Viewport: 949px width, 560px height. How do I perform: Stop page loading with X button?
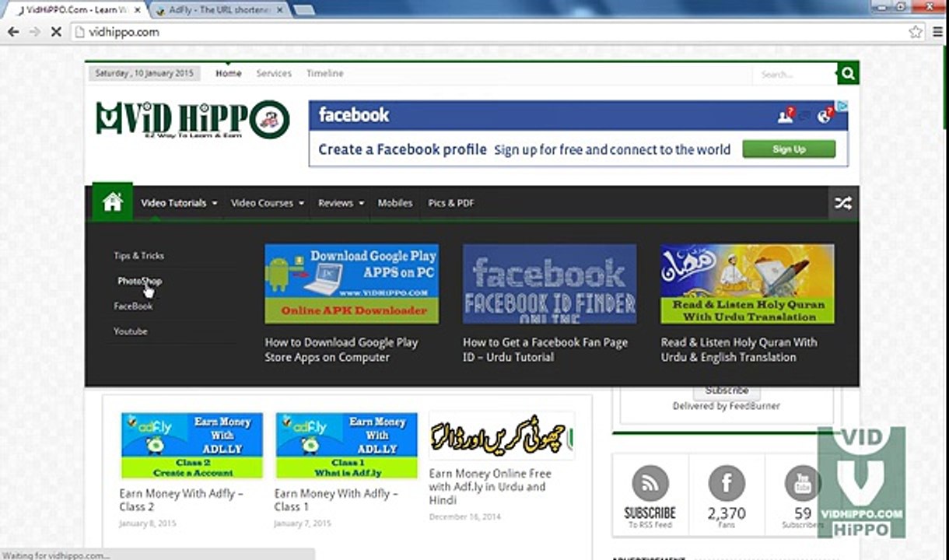(x=57, y=32)
